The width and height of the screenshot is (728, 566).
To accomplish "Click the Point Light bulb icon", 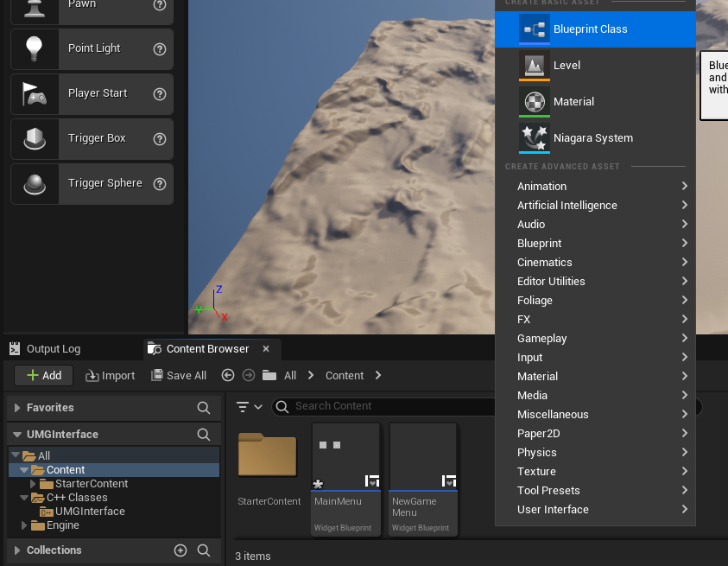I will pyautogui.click(x=34, y=48).
